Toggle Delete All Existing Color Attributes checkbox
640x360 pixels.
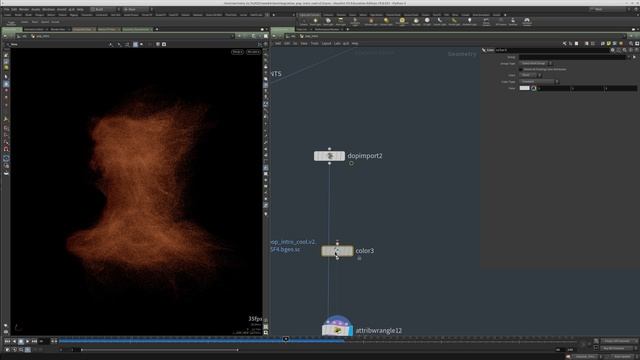[x=521, y=69]
